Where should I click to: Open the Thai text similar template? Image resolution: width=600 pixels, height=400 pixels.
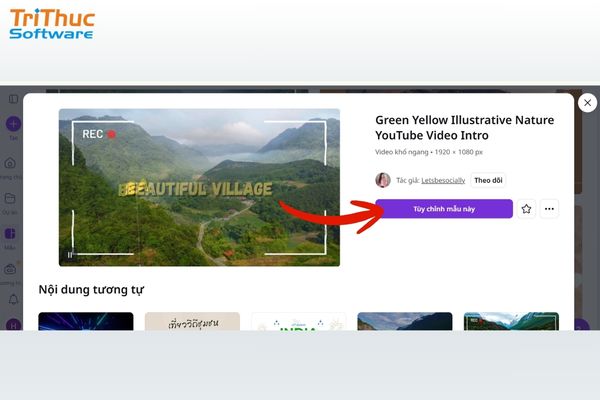[x=192, y=321]
